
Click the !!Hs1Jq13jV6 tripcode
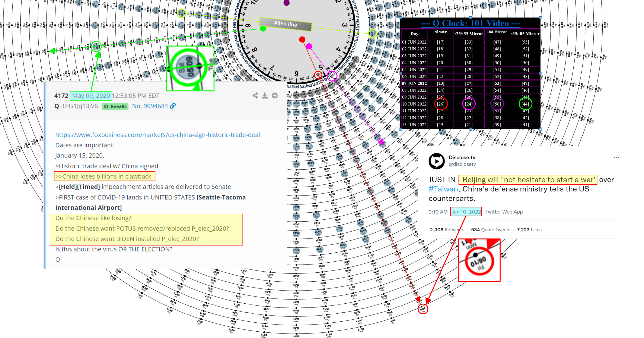point(80,106)
